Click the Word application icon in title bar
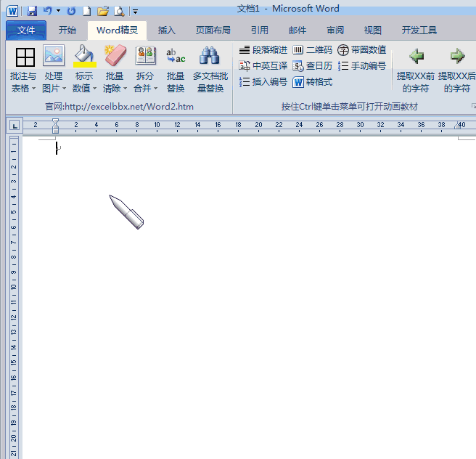 pos(13,11)
